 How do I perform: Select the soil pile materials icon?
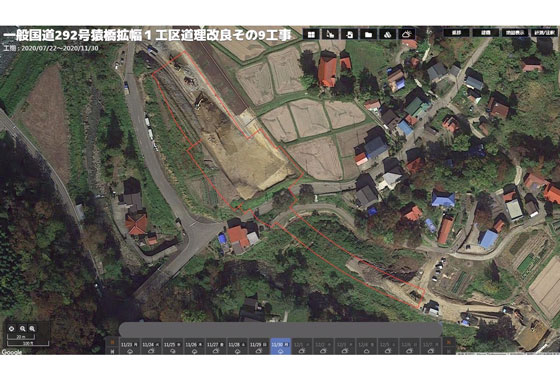point(388,34)
